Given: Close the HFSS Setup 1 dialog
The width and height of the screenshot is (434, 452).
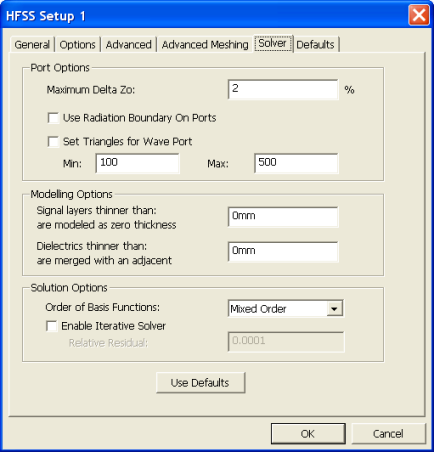Looking at the screenshot, I should pyautogui.click(x=419, y=15).
